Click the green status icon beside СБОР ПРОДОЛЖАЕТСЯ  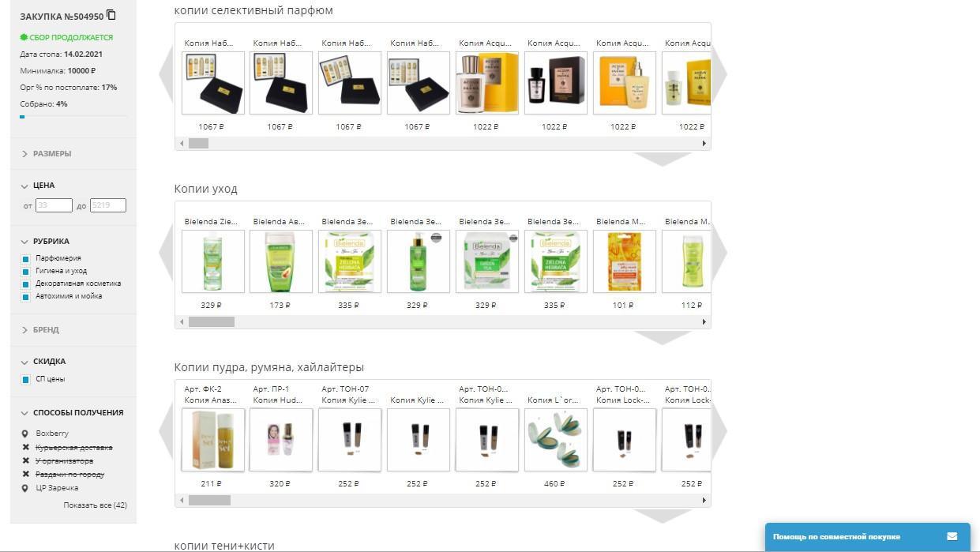pyautogui.click(x=24, y=37)
